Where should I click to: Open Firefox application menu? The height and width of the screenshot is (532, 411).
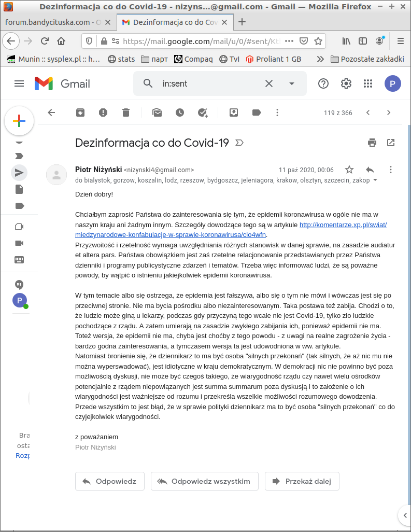tap(401, 41)
